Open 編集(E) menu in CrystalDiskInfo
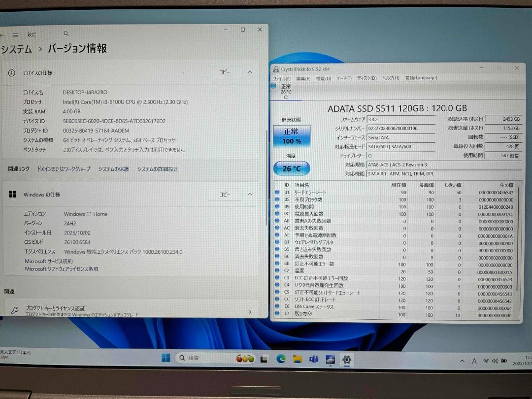Screen dimensions: 532x399 (303, 78)
